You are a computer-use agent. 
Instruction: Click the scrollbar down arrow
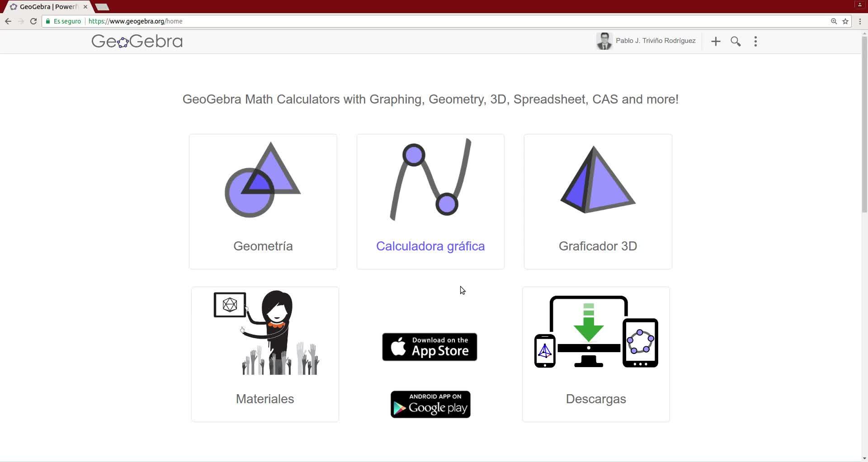point(864,457)
